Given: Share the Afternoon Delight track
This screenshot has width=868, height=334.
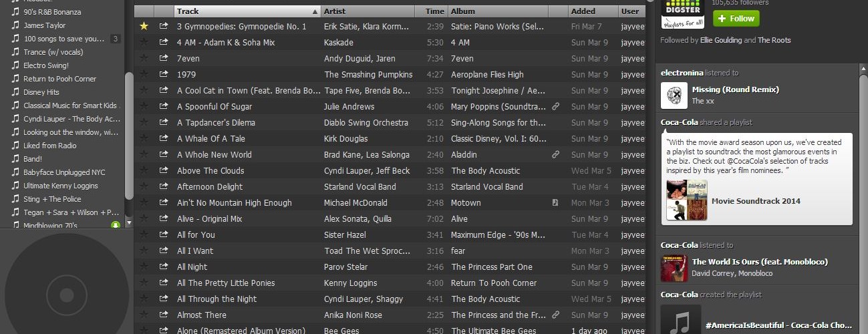Looking at the screenshot, I should click(164, 187).
